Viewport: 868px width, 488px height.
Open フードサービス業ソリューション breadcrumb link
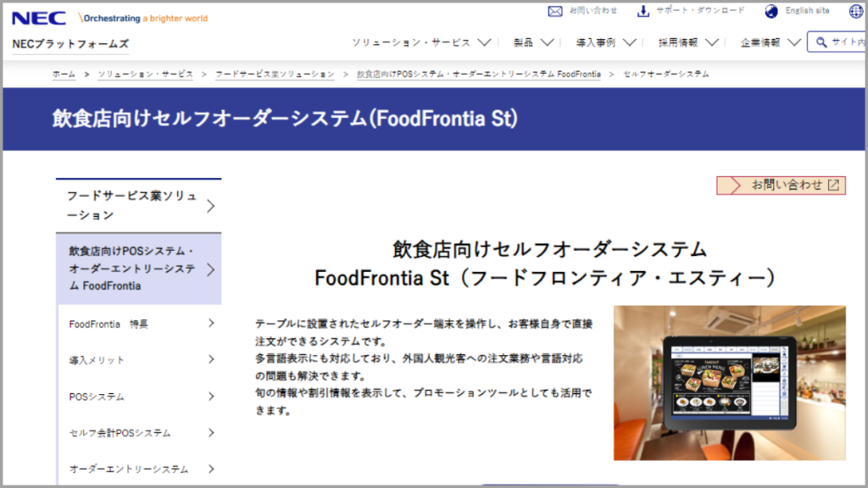point(275,75)
